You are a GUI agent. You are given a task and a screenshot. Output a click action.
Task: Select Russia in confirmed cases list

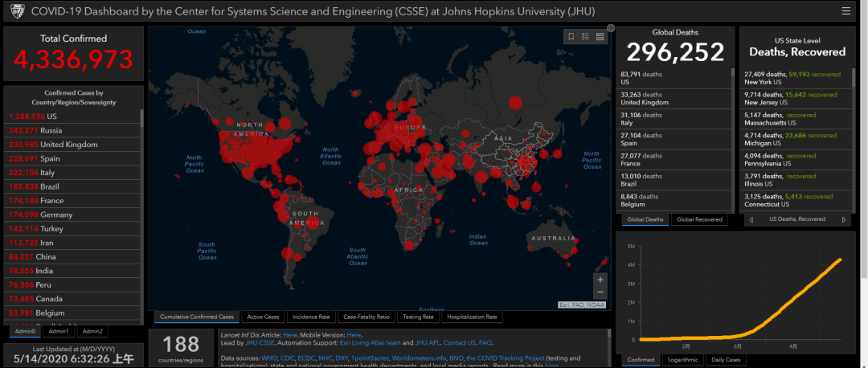[51, 130]
